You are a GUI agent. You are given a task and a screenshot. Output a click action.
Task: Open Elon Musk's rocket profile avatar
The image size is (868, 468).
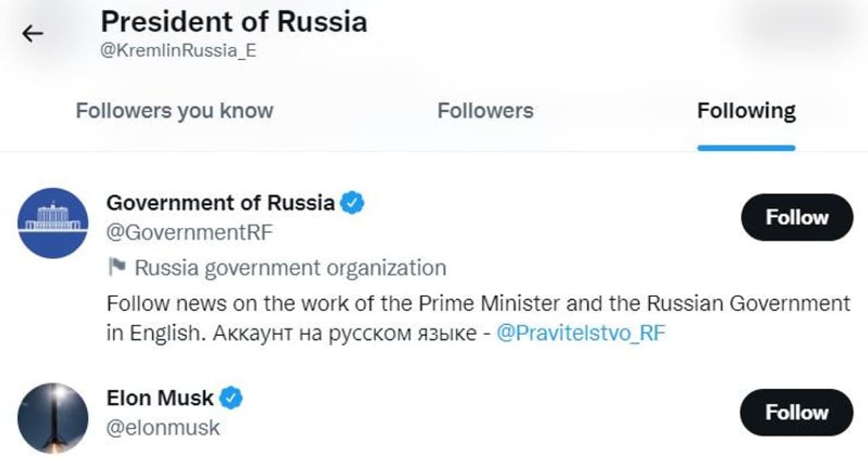coord(52,418)
